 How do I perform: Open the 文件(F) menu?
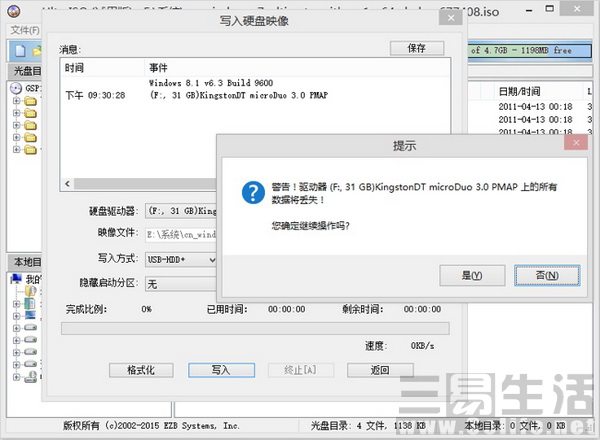click(25, 30)
